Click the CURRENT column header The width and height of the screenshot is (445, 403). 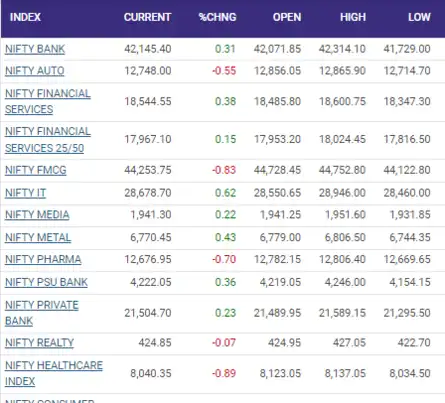pos(147,17)
